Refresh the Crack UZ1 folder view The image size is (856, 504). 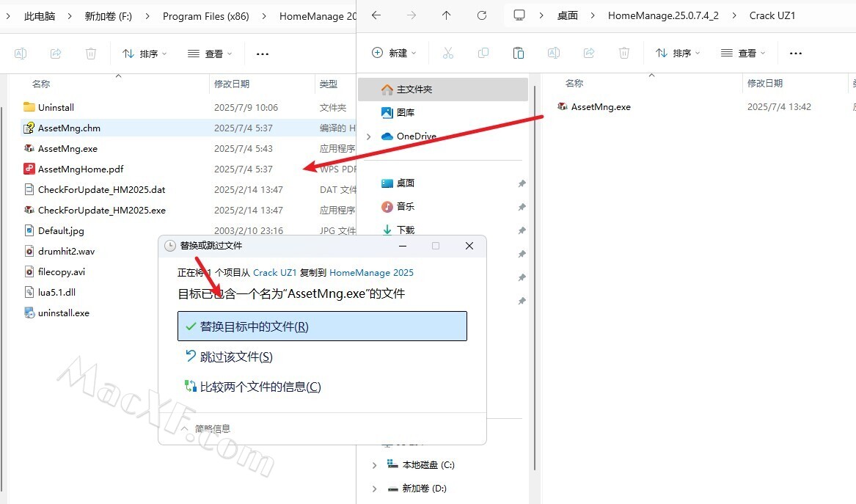click(x=481, y=15)
